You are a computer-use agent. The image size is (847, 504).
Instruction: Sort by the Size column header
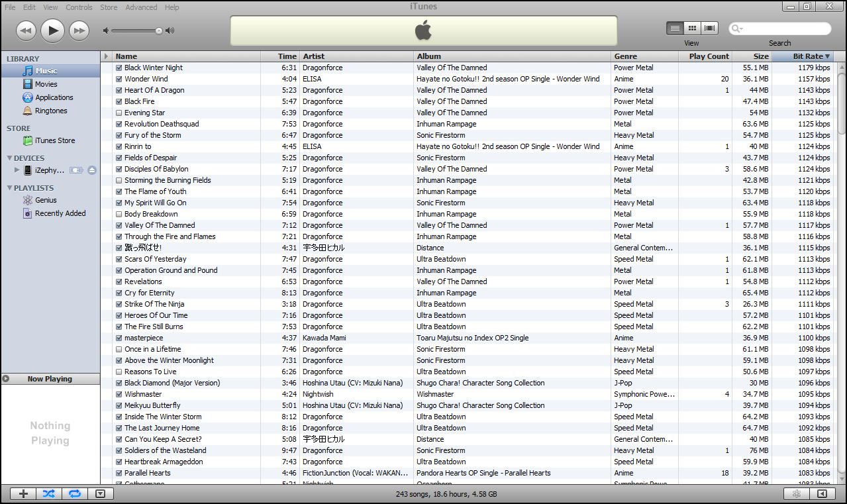(752, 56)
